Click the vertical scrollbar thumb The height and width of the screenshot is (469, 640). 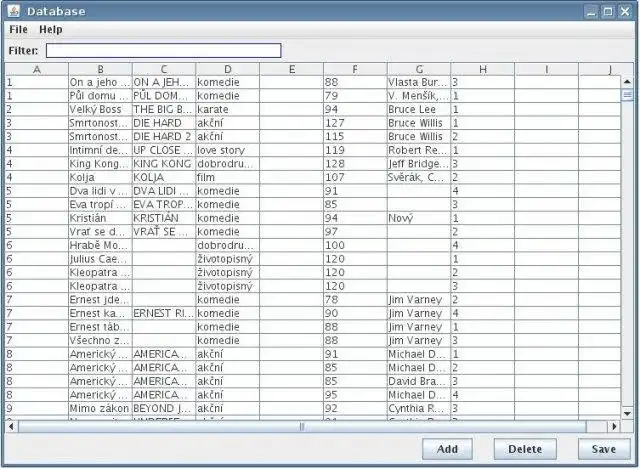pyautogui.click(x=627, y=96)
